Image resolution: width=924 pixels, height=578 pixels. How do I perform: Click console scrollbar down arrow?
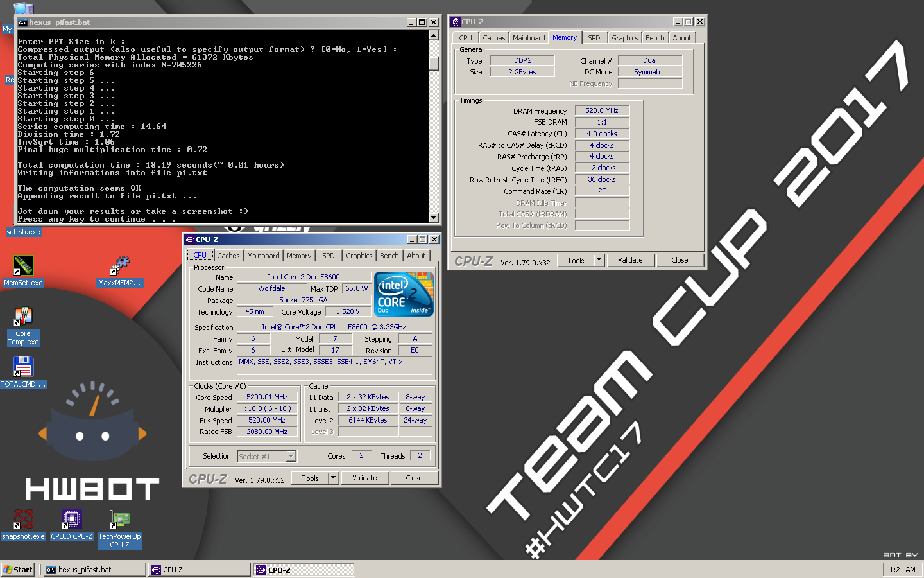pyautogui.click(x=434, y=218)
